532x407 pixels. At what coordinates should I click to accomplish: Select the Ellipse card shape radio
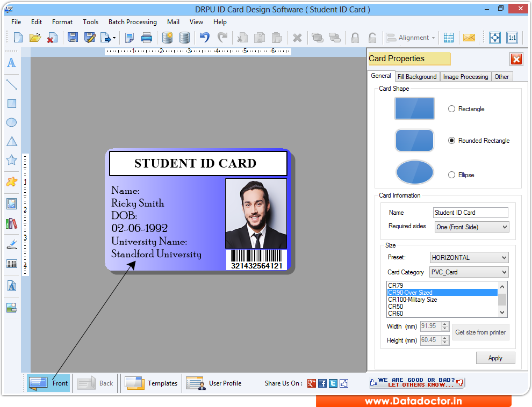coord(451,175)
